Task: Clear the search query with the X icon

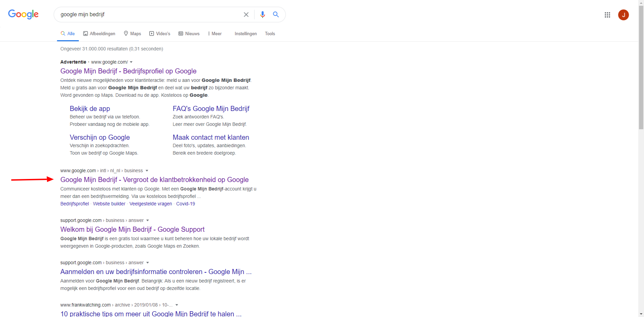Action: (x=246, y=15)
